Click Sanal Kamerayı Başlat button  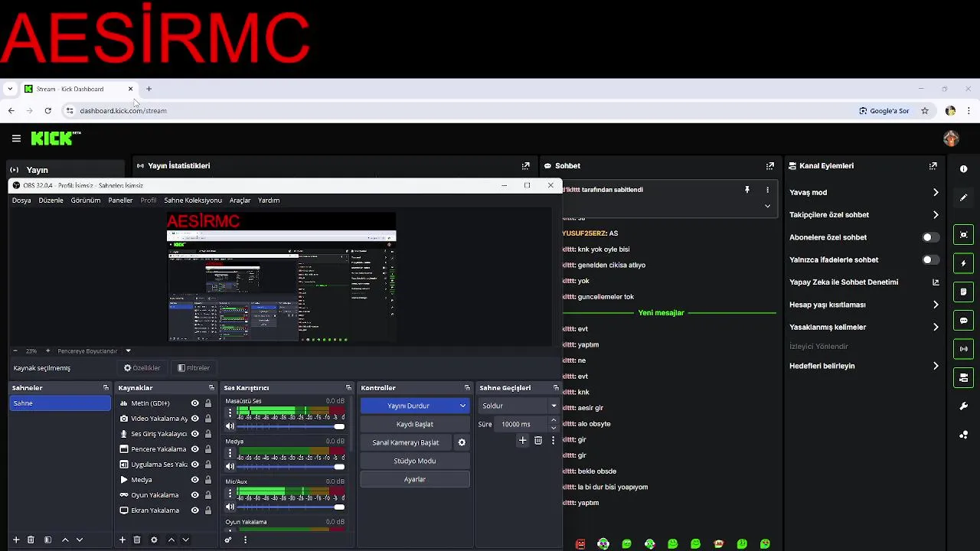coord(406,442)
